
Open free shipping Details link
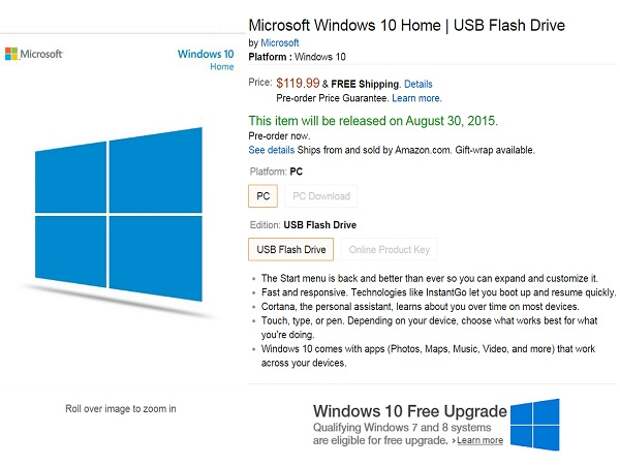coord(418,84)
